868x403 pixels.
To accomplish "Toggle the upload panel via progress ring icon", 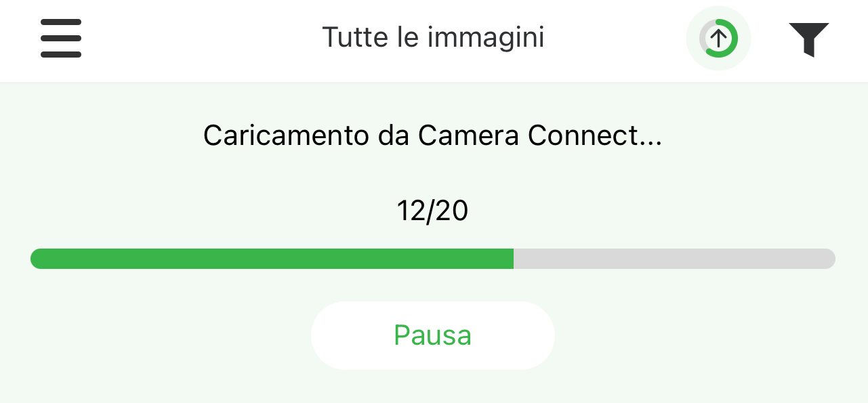I will [x=718, y=38].
